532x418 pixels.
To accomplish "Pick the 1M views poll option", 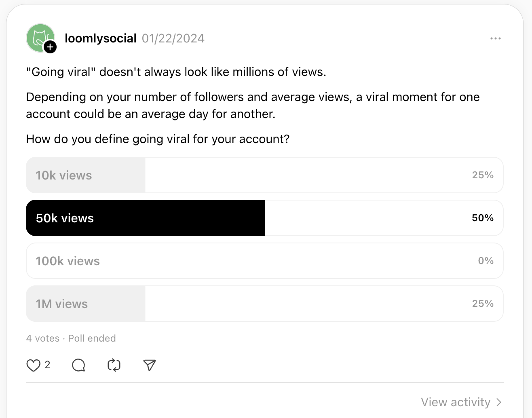I will (x=264, y=304).
